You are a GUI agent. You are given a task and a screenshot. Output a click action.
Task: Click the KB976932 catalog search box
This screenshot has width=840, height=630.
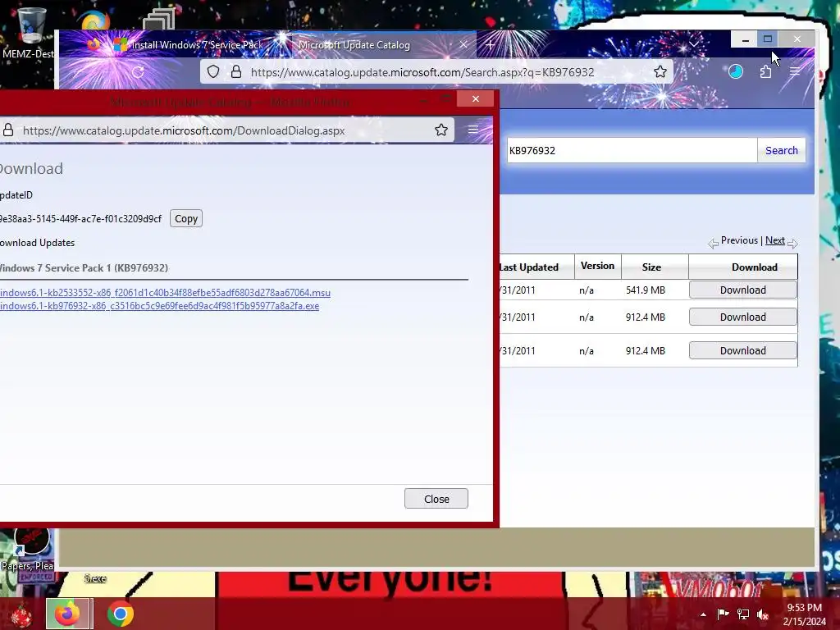pos(632,151)
